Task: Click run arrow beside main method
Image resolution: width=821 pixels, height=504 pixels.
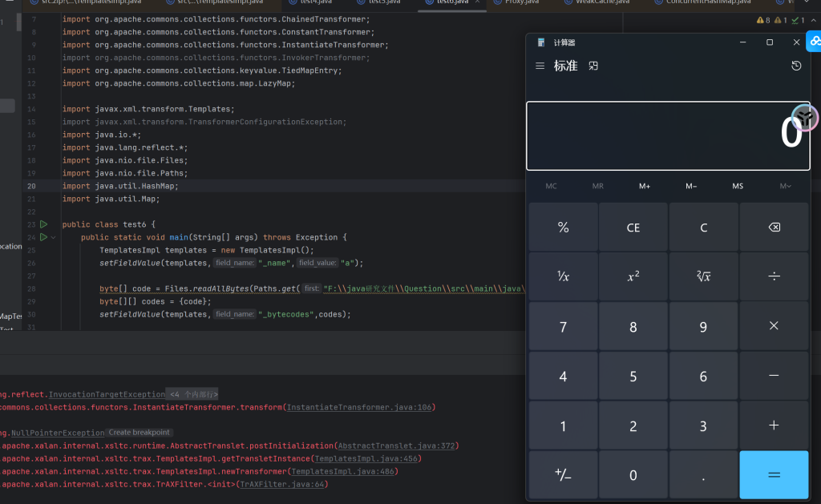Action: click(44, 237)
